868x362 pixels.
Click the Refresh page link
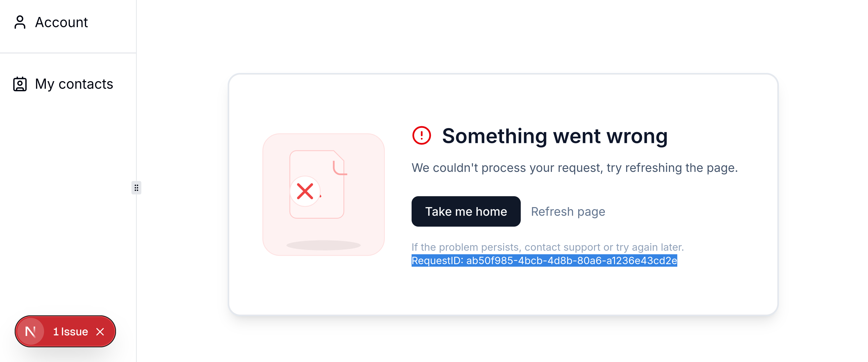click(568, 211)
